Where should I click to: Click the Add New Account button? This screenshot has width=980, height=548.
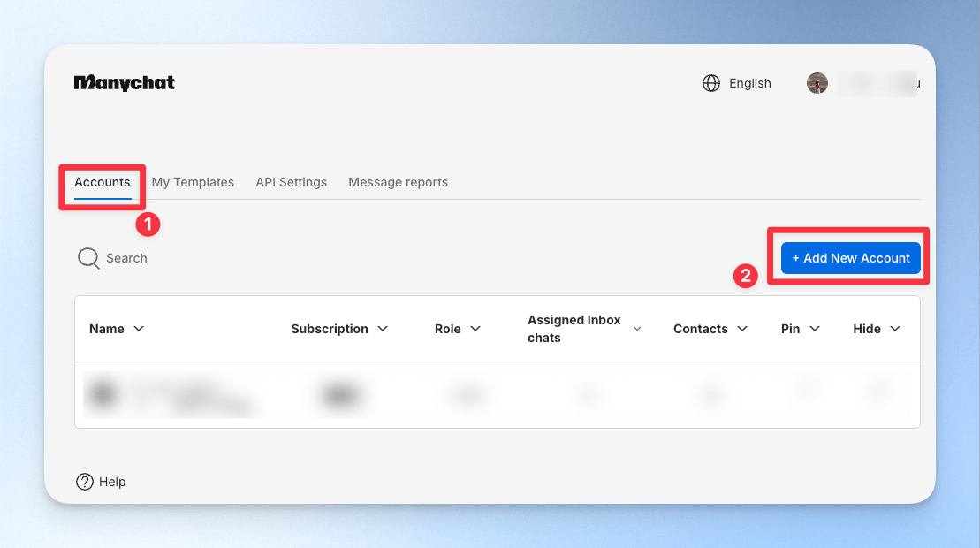(x=851, y=258)
